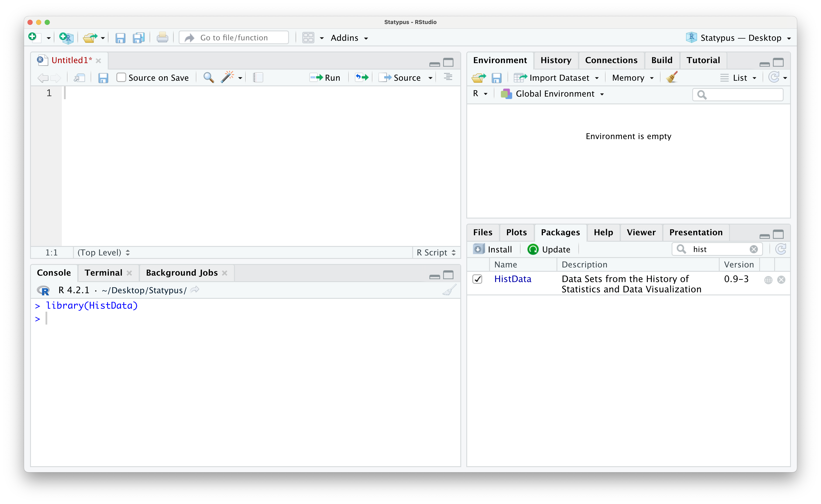Click the Re-run previous code region icon

[x=361, y=77]
